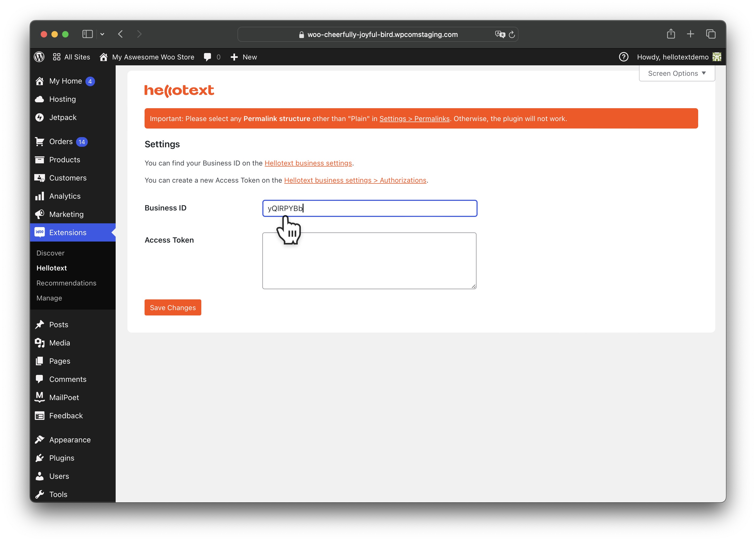756x542 pixels.
Task: Click the home icon beside My Aswesome Woo Store
Action: [104, 57]
